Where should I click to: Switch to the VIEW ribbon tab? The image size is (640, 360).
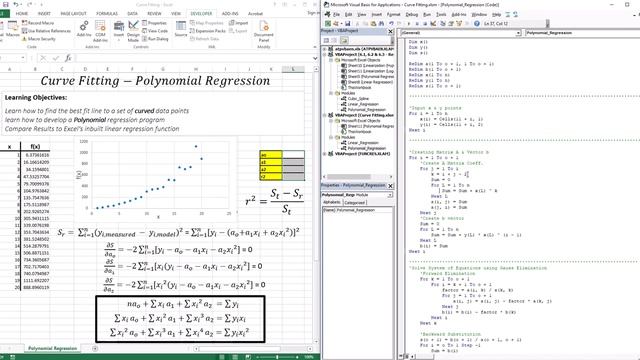click(x=176, y=13)
